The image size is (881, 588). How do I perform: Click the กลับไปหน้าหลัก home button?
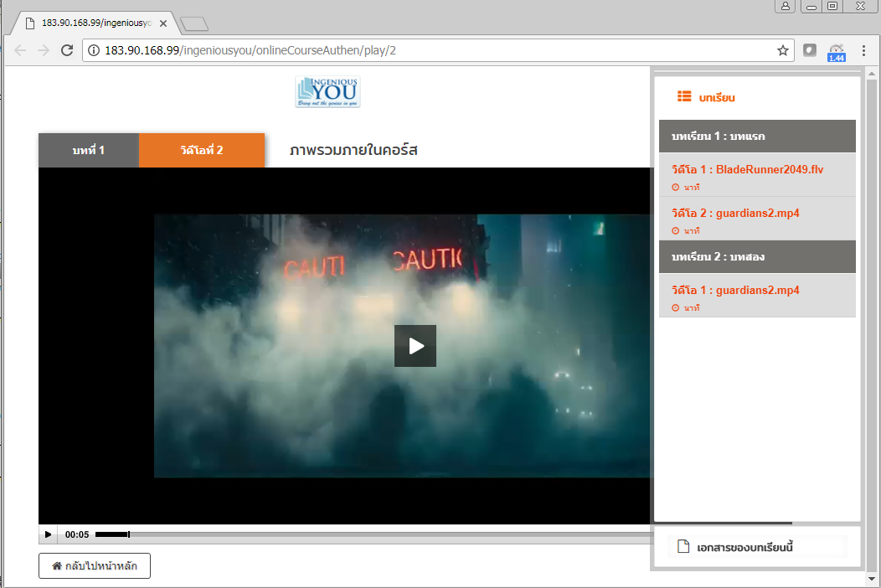pyautogui.click(x=95, y=565)
